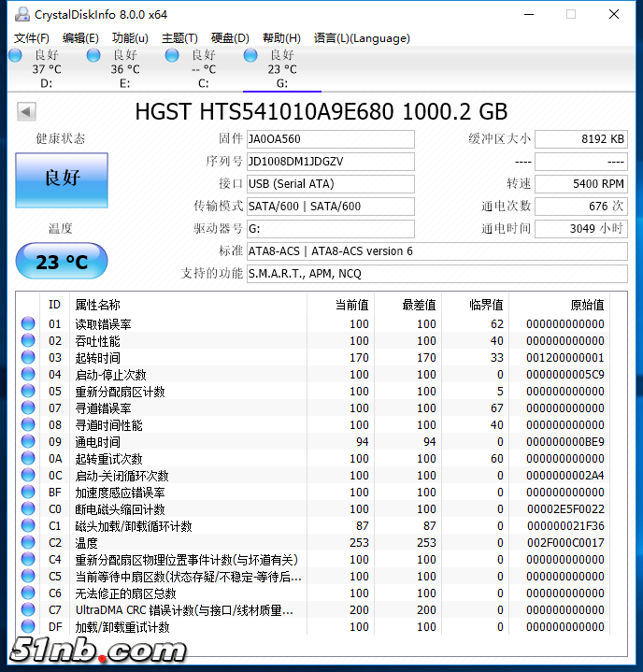Click the 良好 health status button
The image size is (643, 672).
tap(62, 179)
